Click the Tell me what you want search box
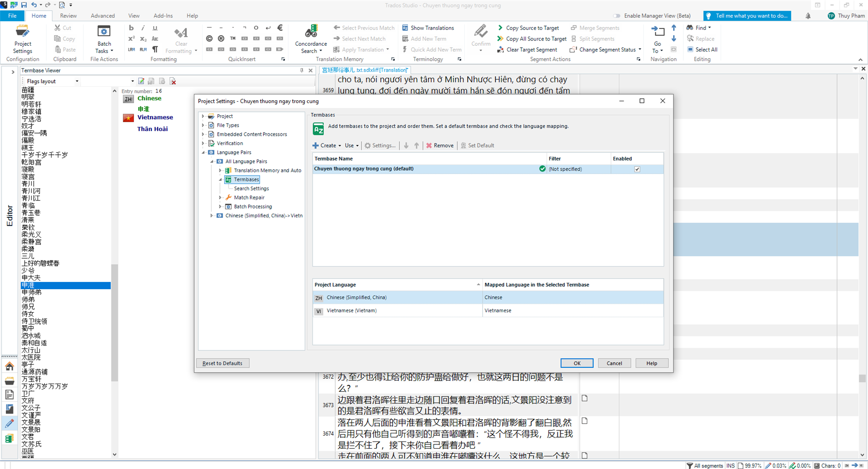 (747, 16)
